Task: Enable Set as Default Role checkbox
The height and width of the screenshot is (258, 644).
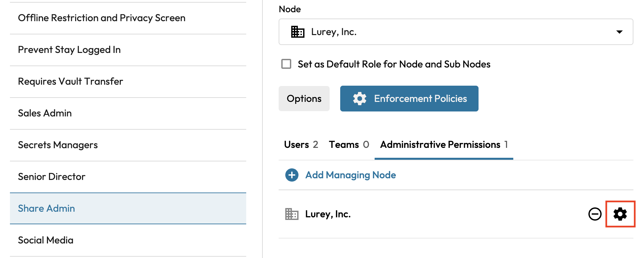Action: coord(286,64)
